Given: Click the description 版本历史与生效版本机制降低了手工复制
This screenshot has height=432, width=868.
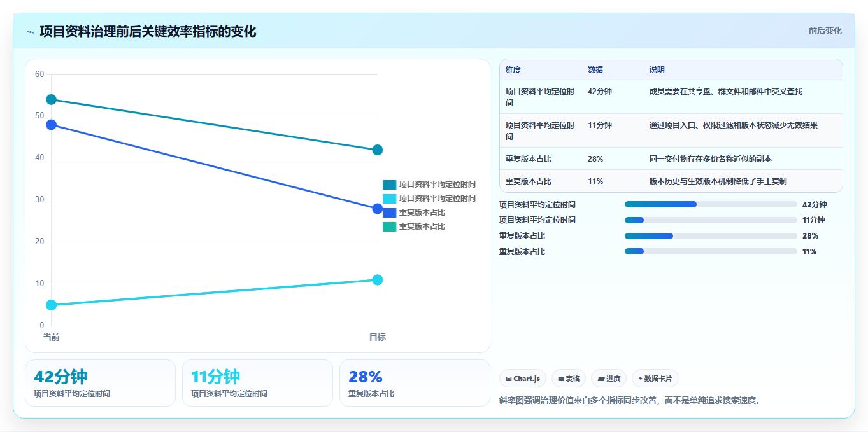Looking at the screenshot, I should click(718, 181).
